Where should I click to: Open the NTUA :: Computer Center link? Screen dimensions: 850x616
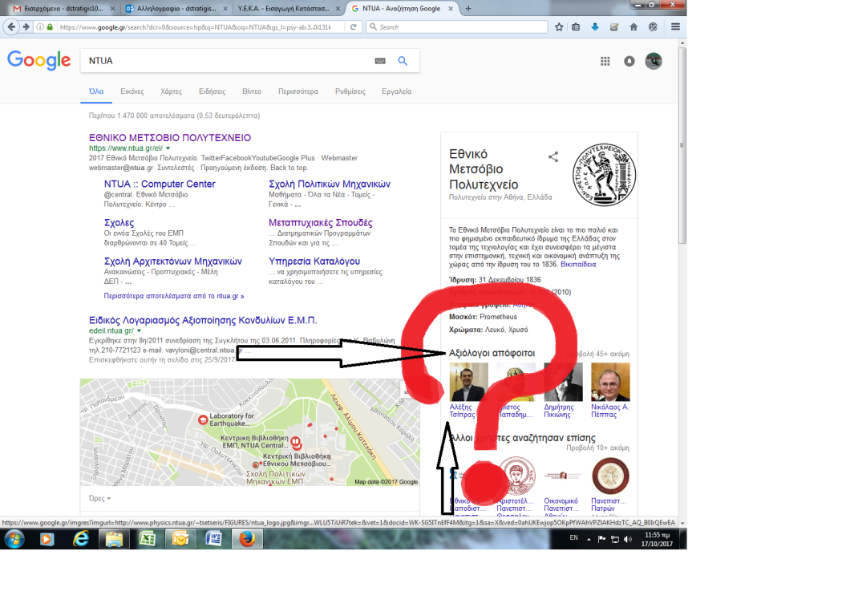(x=160, y=184)
